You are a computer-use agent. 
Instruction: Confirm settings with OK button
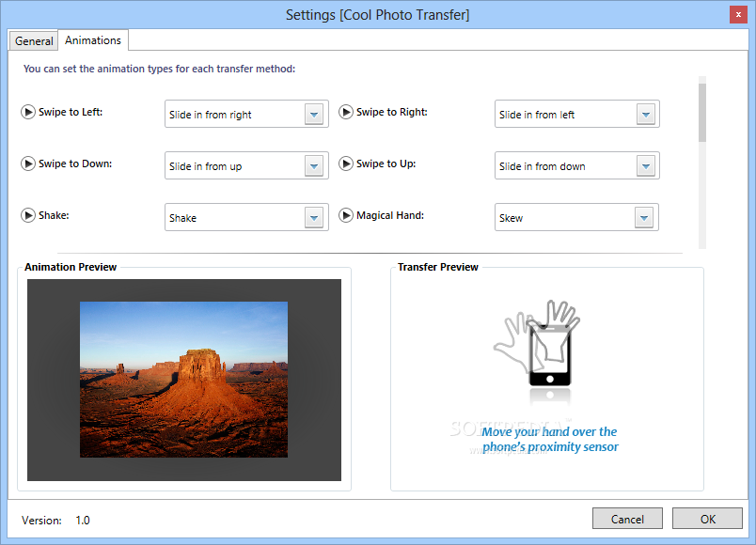[x=707, y=519]
